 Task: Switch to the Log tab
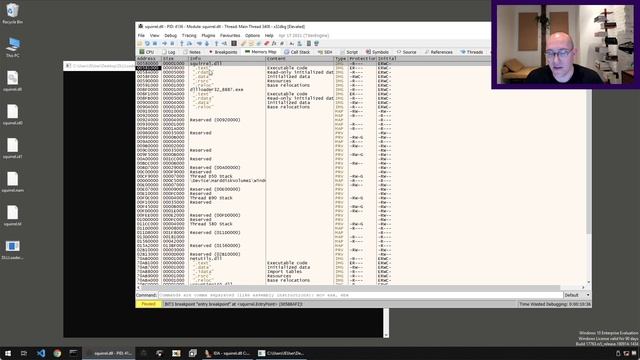point(169,52)
